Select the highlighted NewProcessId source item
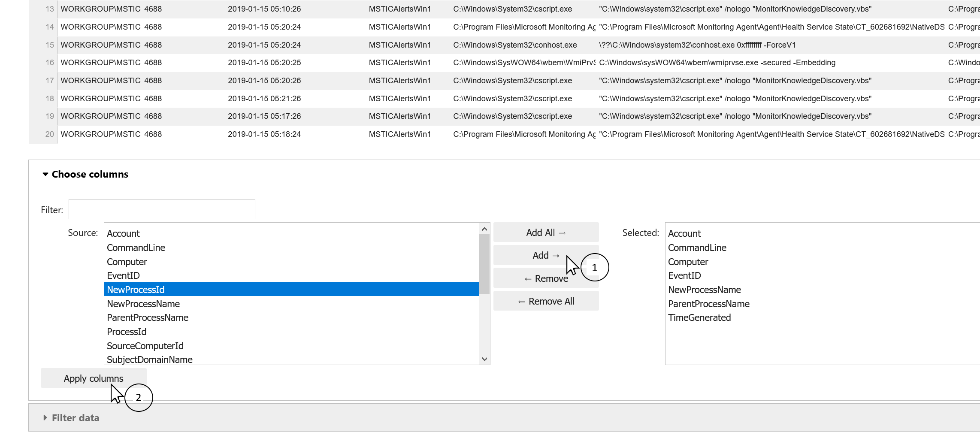 pyautogui.click(x=291, y=290)
